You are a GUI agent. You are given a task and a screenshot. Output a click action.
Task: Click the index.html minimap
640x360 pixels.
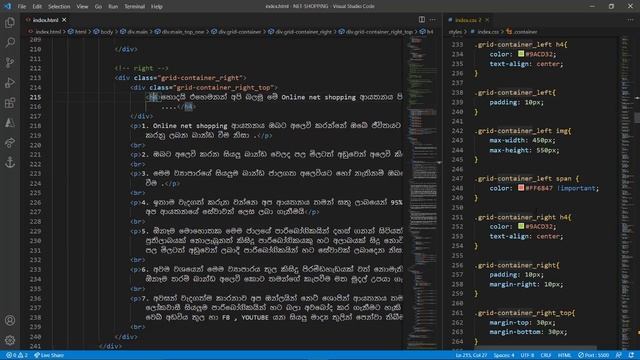coord(422,192)
